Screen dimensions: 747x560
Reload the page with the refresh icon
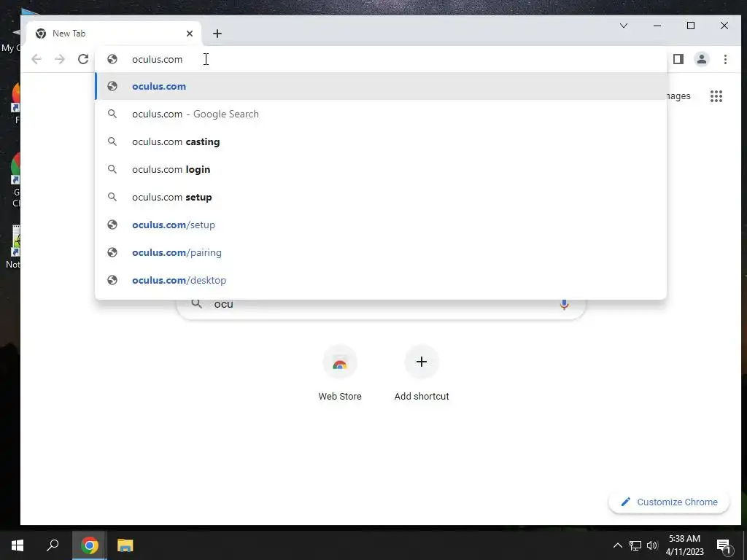coord(83,59)
